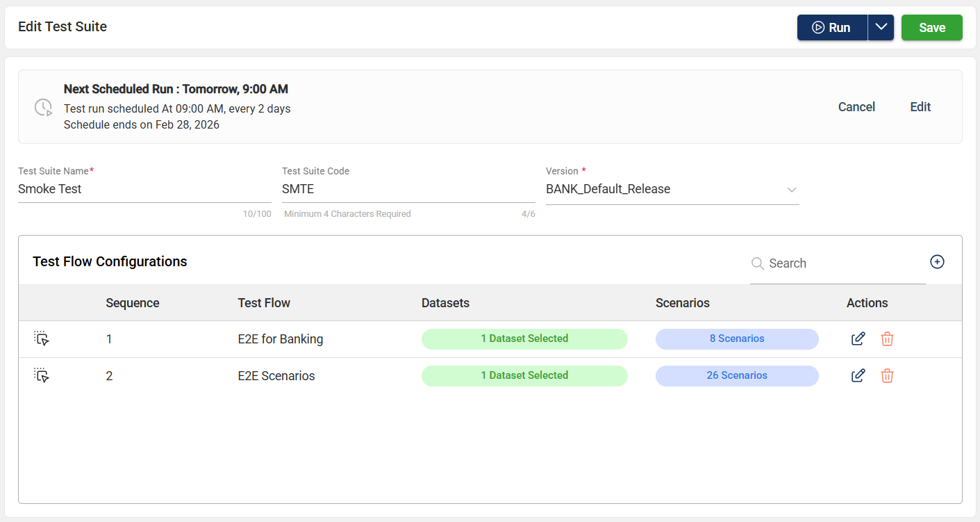Click dataset badge for E2E for Banking
This screenshot has width=980, height=522.
(x=524, y=339)
